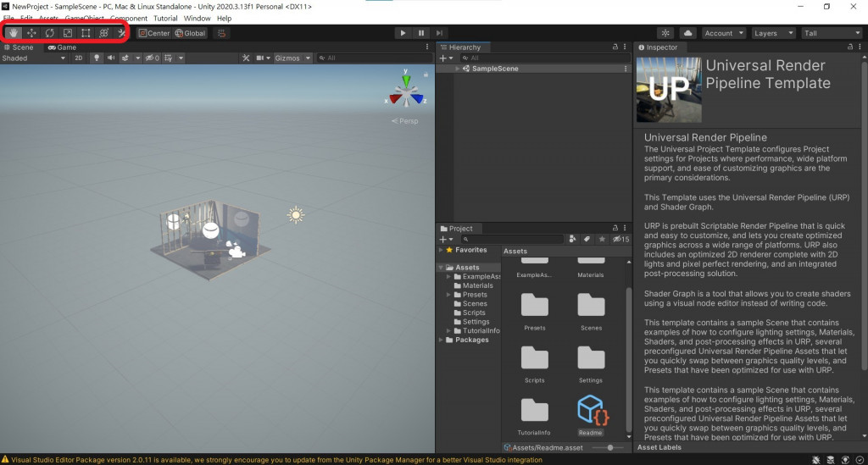Open the Help menu

(x=224, y=19)
